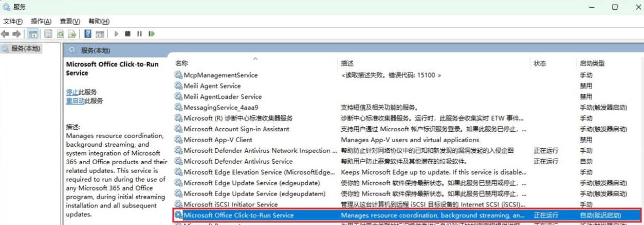Click the gear icon beside Meili Agent Service
Image resolution: width=644 pixels, height=225 pixels.
(x=178, y=86)
